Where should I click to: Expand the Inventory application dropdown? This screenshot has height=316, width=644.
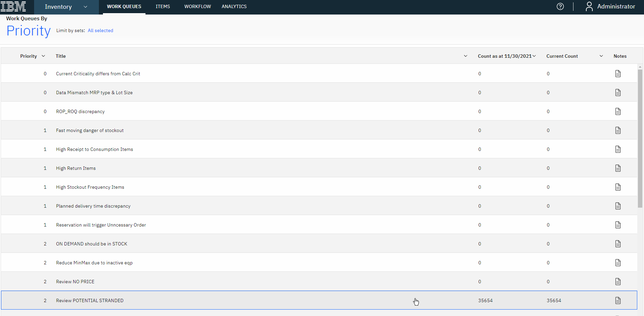[85, 7]
